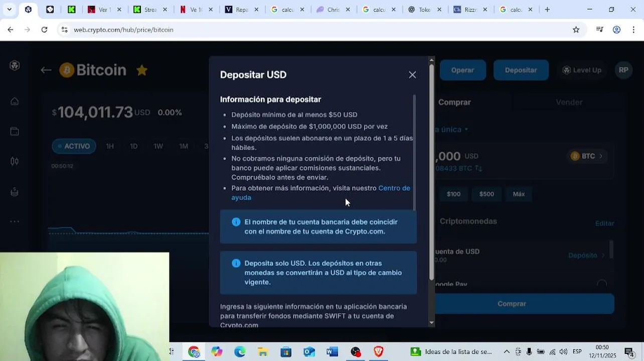The width and height of the screenshot is (644, 361).
Task: Toggle the Bitcoin favorite star
Action: coord(142,70)
